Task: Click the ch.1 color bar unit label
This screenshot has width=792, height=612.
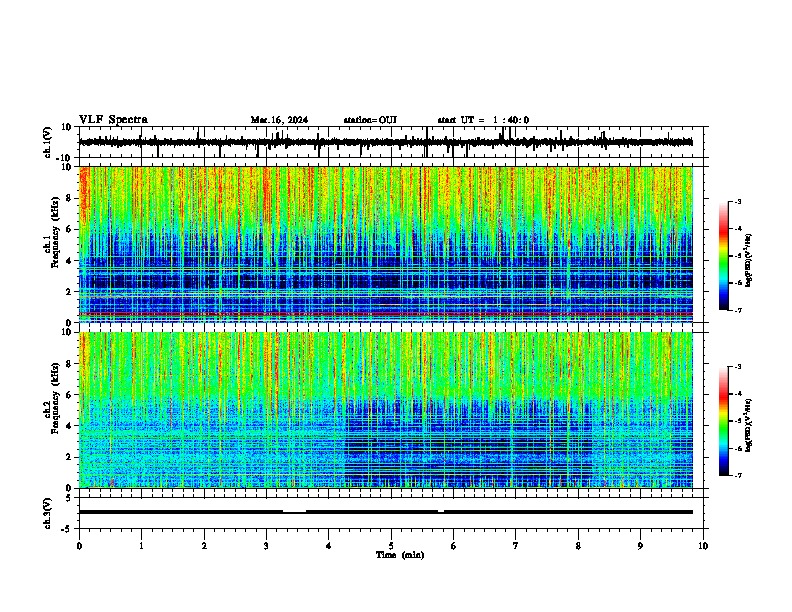Action: click(748, 261)
